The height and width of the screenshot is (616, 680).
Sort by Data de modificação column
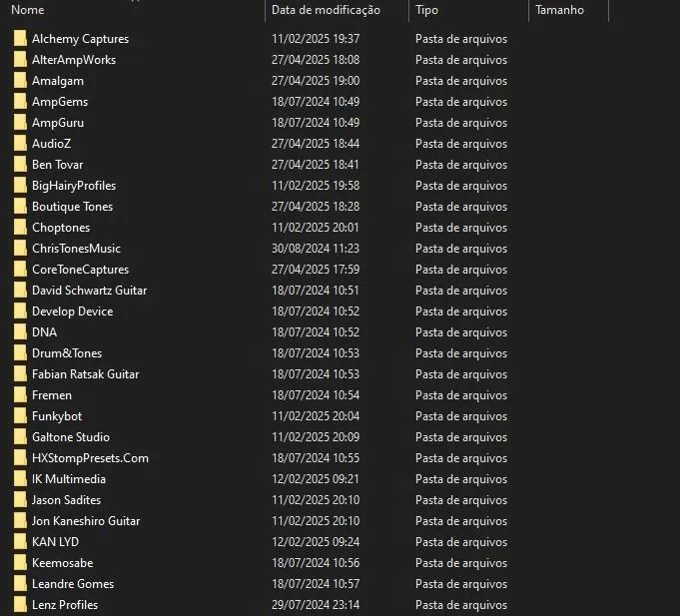326,10
